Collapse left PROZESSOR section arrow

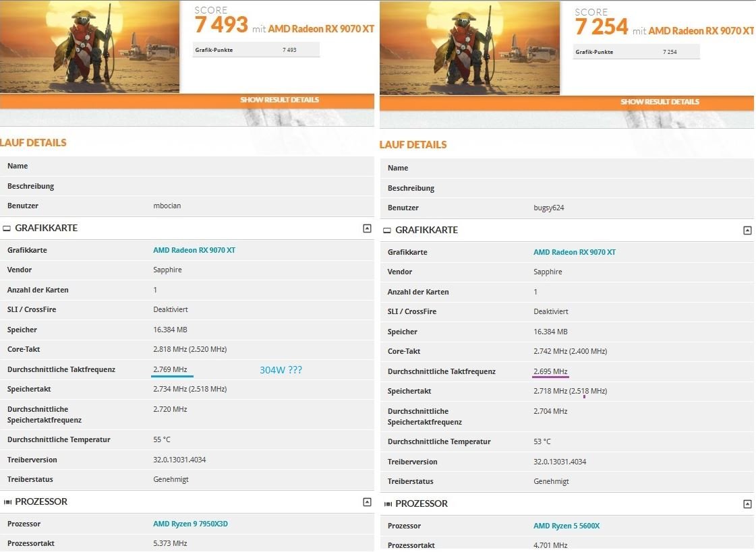pyautogui.click(x=367, y=502)
